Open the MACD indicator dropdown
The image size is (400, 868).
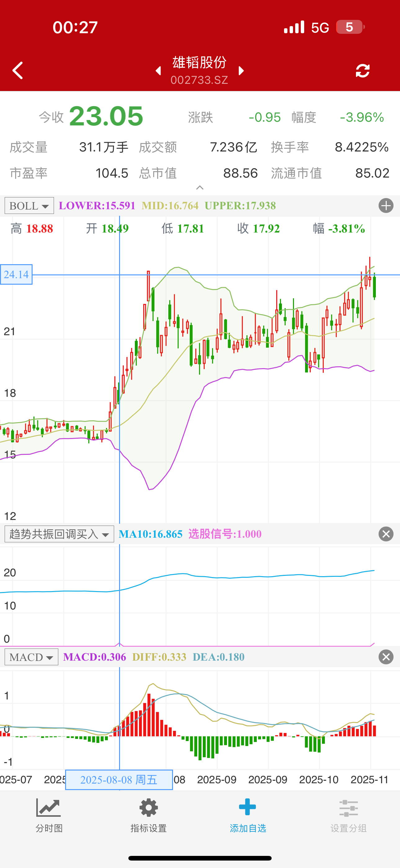pyautogui.click(x=31, y=657)
